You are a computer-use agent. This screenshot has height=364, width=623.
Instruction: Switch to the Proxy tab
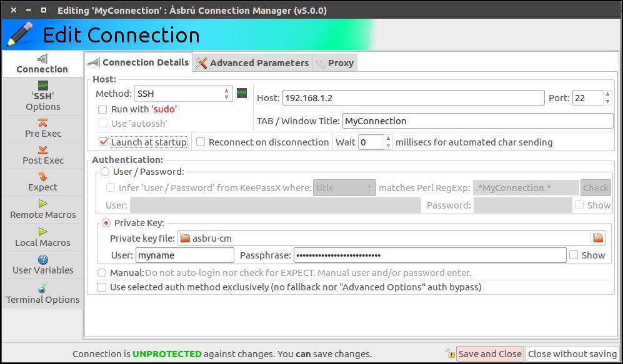(336, 62)
